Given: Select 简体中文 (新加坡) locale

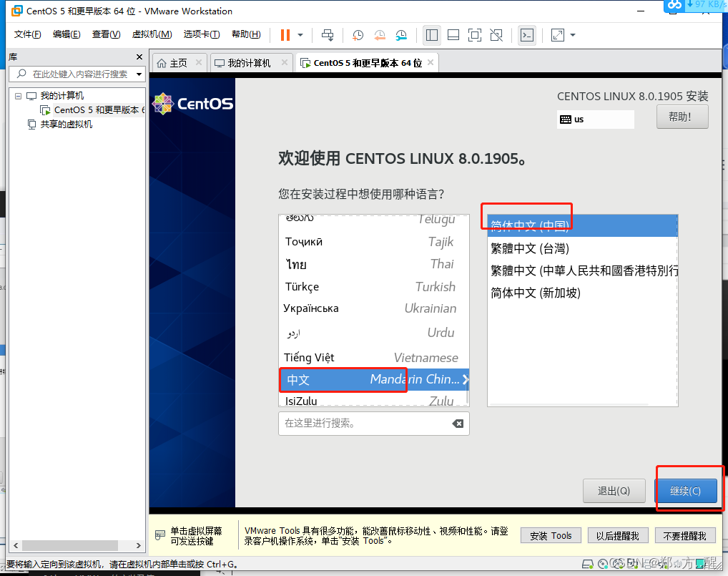Looking at the screenshot, I should 582,293.
